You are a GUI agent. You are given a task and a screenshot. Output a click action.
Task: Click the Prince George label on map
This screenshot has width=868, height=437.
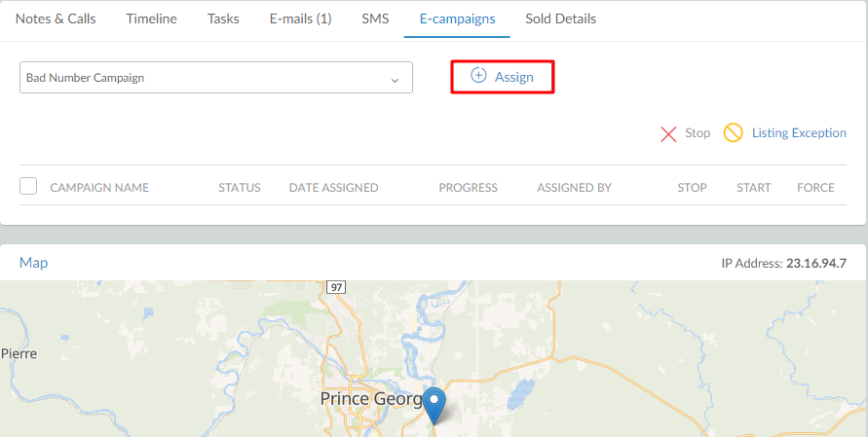(x=372, y=399)
